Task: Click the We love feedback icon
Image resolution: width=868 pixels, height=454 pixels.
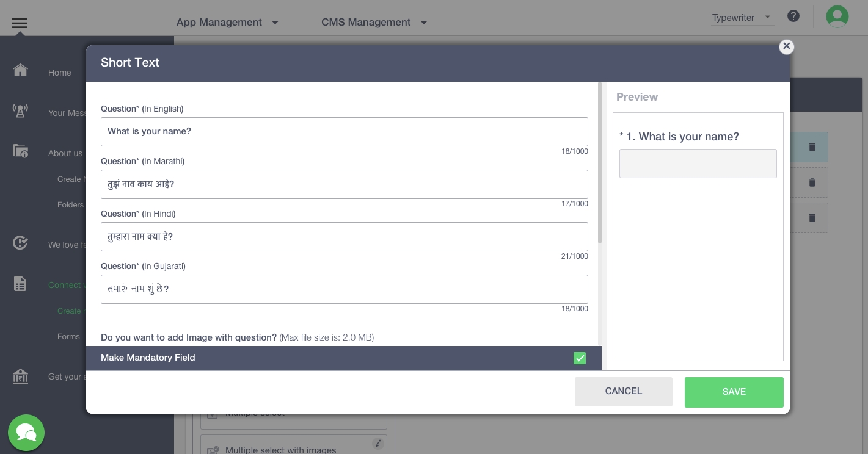Action: tap(20, 243)
